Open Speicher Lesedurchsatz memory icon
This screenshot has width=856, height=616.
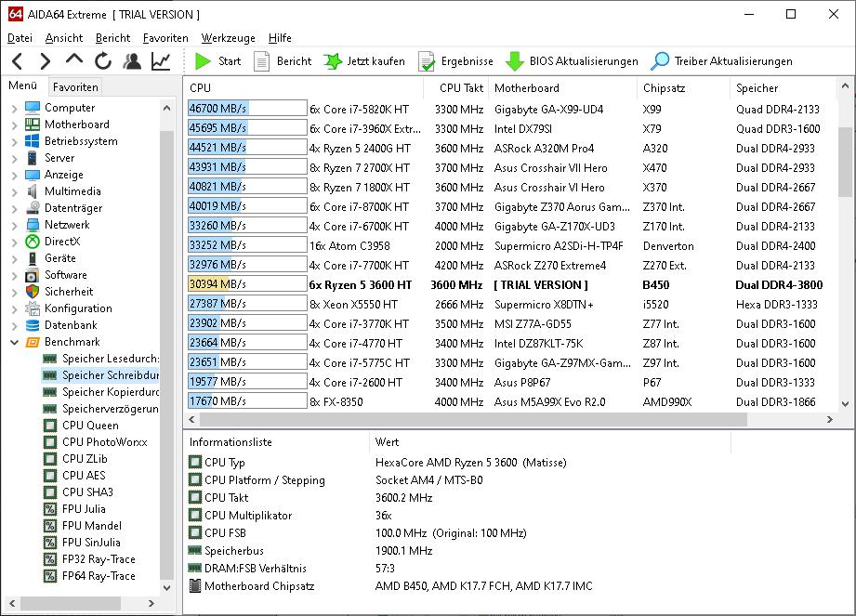pyautogui.click(x=50, y=359)
